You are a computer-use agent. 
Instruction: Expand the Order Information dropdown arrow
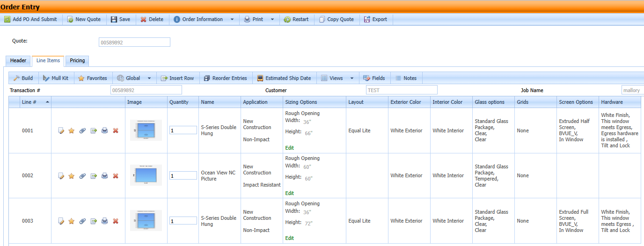tap(232, 20)
